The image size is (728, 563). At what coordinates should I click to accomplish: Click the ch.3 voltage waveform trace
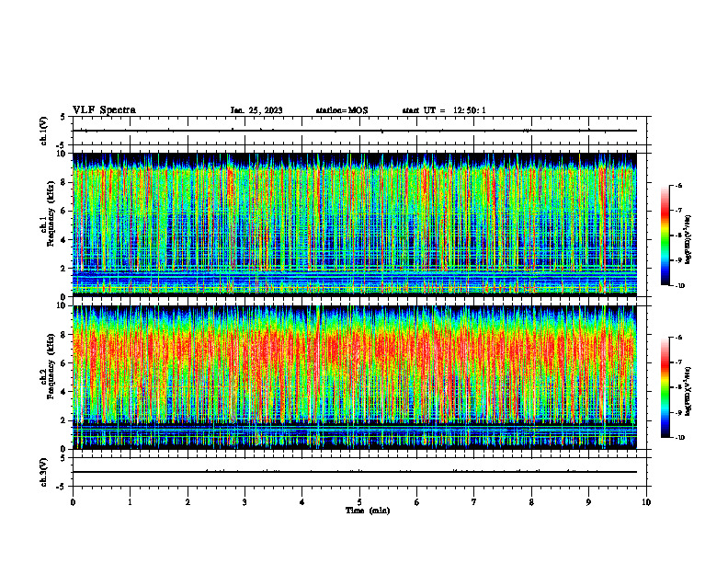tap(354, 472)
